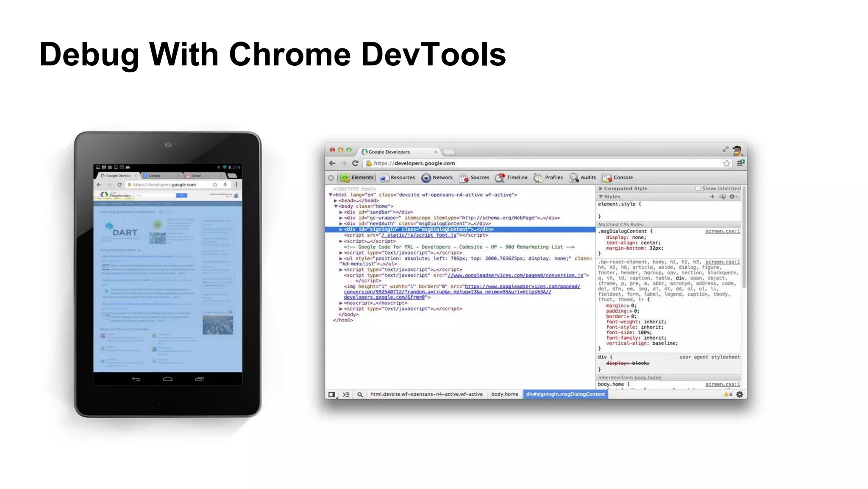Expand the noscript node
868x489 pixels.
[x=341, y=303]
